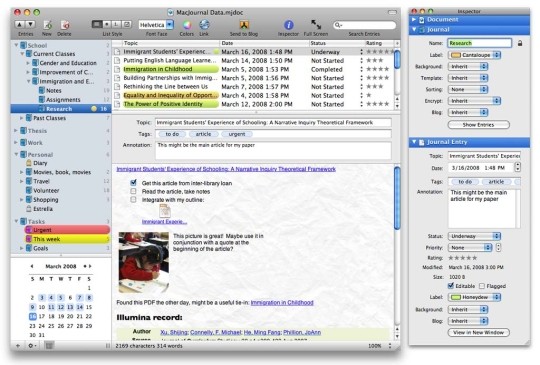Select the last List Style button
This screenshot has height=365, width=540.
[127, 24]
